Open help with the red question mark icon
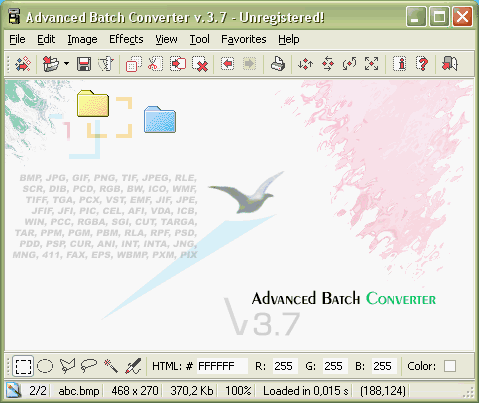Image resolution: width=479 pixels, height=403 pixels. coord(422,64)
